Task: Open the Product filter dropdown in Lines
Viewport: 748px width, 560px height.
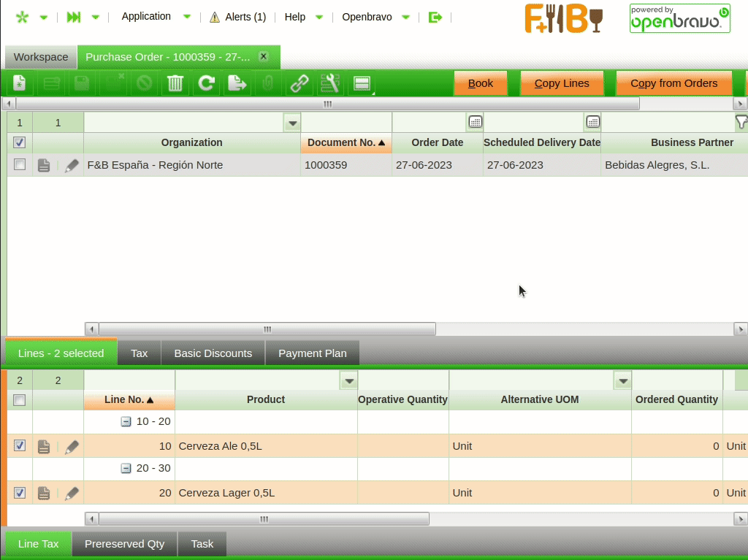Action: [x=349, y=380]
